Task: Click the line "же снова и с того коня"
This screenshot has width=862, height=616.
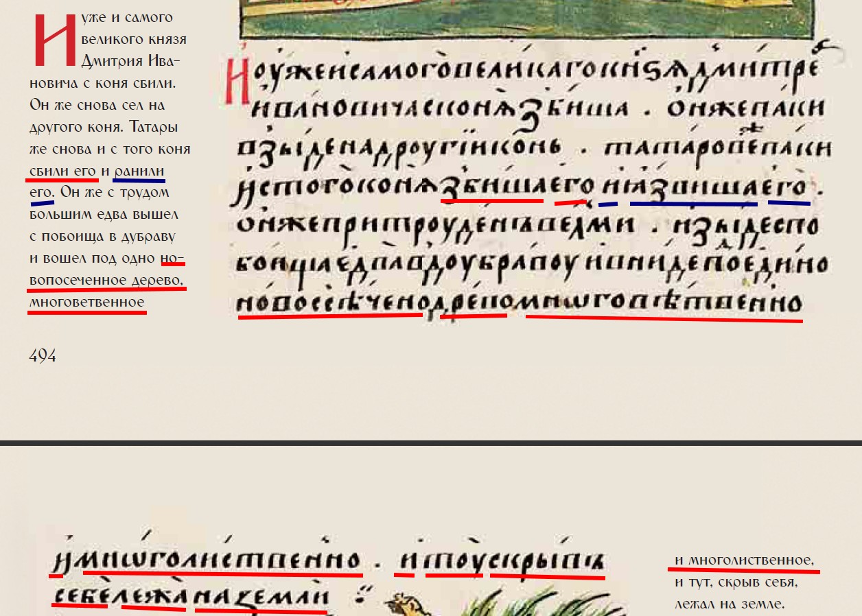Action: pos(110,149)
